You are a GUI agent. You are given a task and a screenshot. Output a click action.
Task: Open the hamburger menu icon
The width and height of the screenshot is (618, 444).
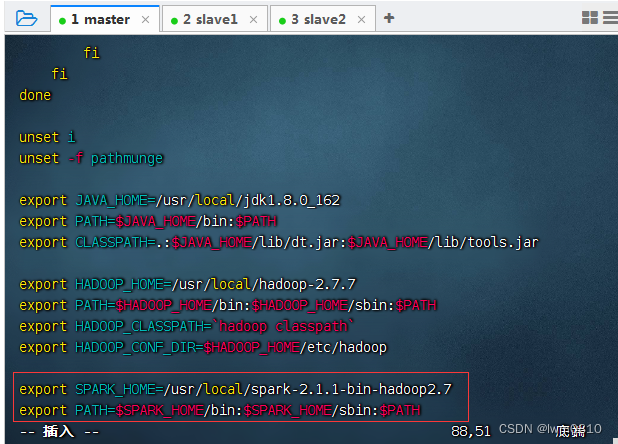pos(611,18)
